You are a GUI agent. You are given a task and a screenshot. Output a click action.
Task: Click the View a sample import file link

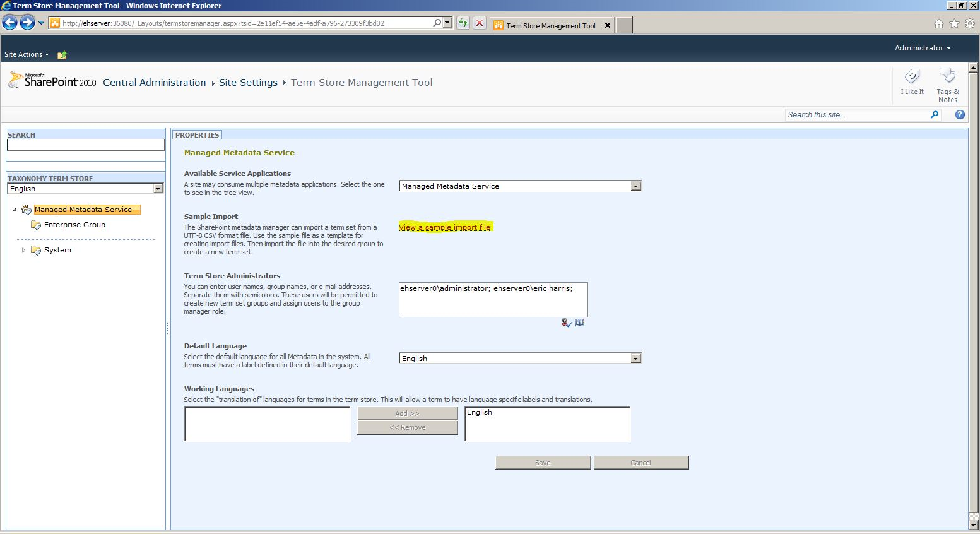444,227
